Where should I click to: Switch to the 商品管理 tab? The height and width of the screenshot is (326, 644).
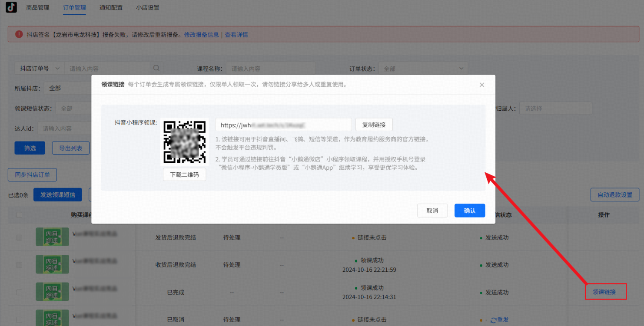[x=38, y=7]
